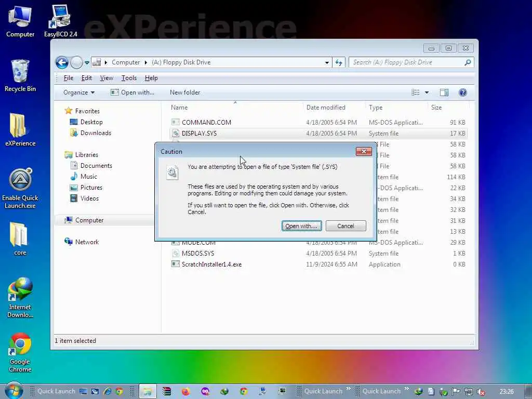Viewport: 532px width, 399px height.
Task: Open the core folder on desktop
Action: click(20, 239)
